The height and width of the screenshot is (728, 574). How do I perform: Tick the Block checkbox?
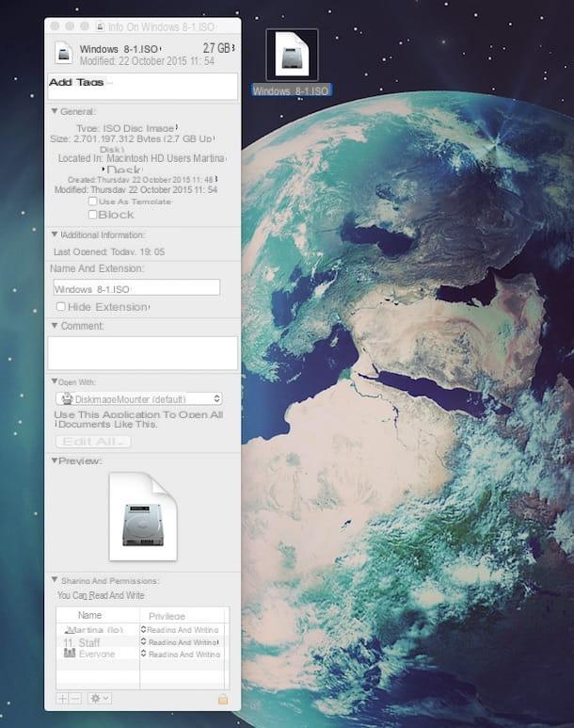click(92, 214)
